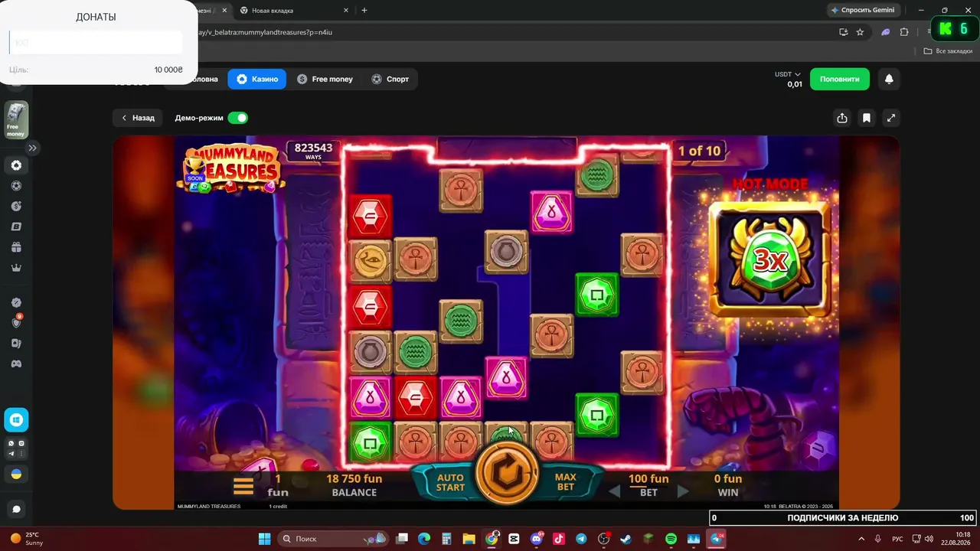Go back with the Назад button
The image size is (980, 551).
pos(138,118)
